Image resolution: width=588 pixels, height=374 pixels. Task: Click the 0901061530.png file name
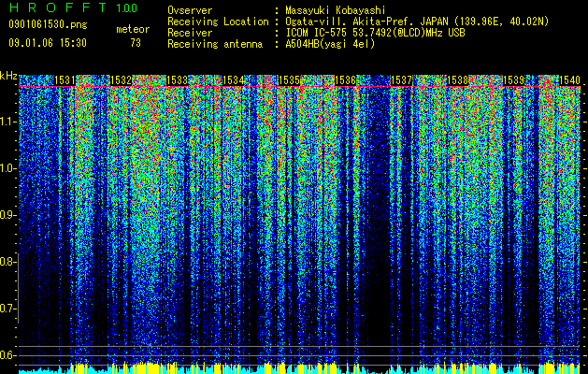(48, 25)
